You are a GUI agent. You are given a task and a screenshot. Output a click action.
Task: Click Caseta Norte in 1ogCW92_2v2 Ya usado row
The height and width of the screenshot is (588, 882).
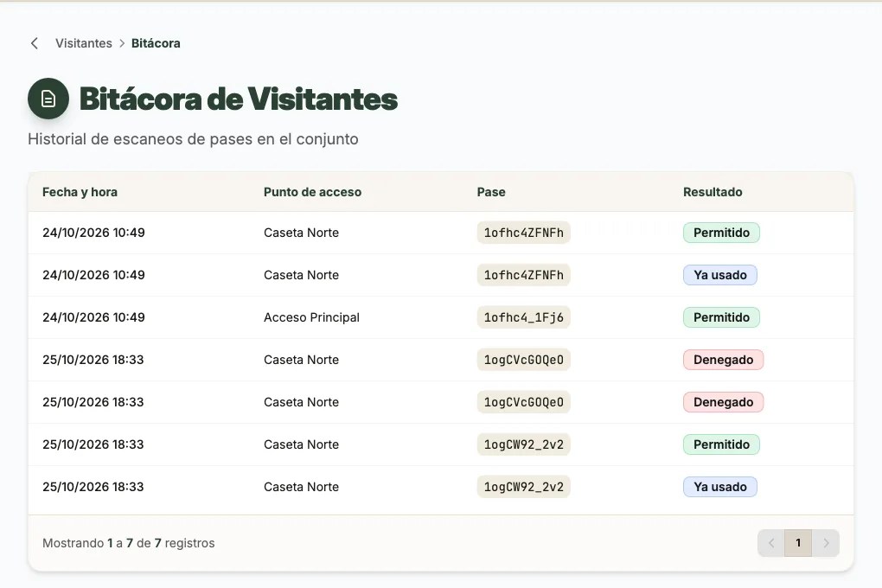(302, 487)
